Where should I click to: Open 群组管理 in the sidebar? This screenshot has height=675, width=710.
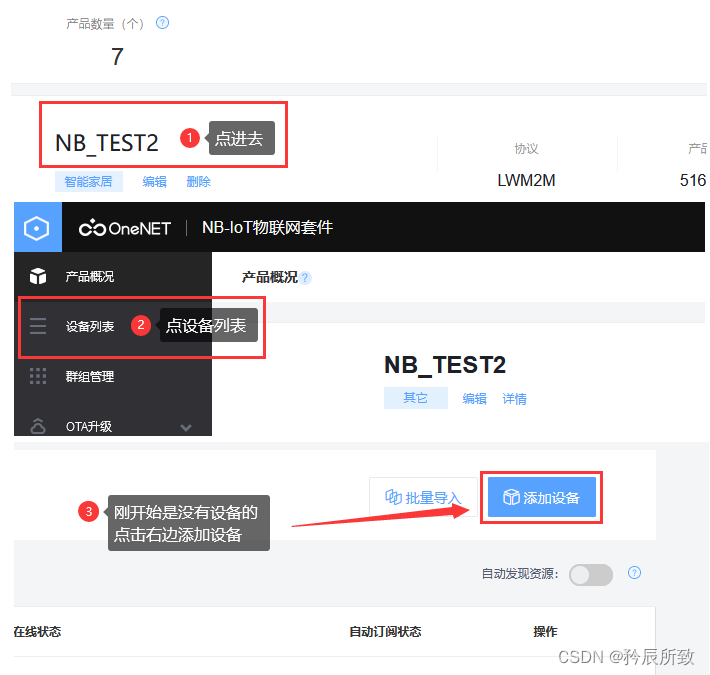click(90, 376)
